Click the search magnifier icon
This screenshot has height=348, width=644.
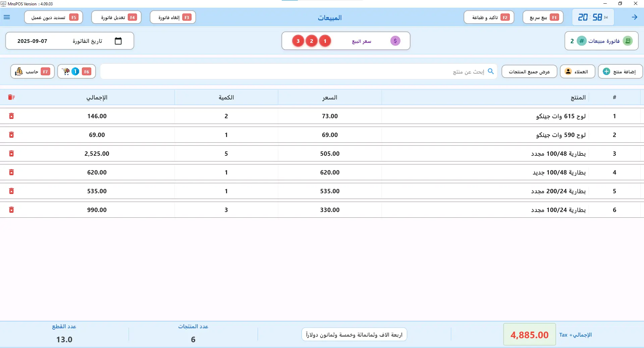pos(491,71)
